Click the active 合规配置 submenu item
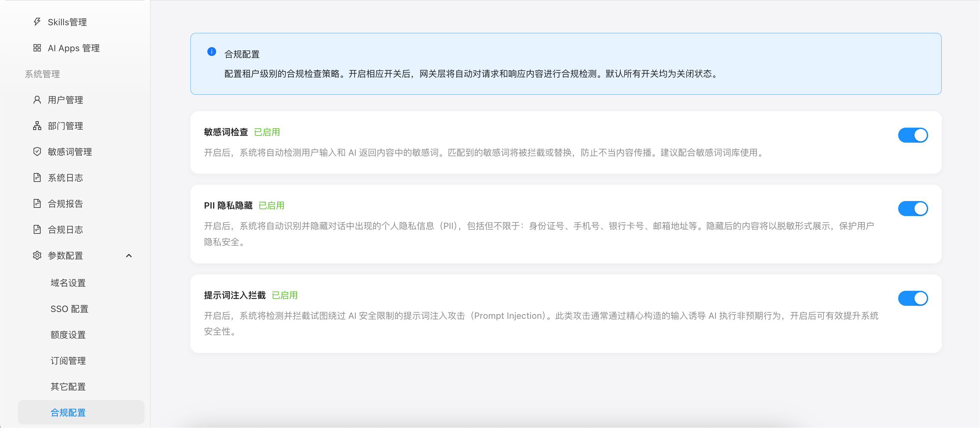 point(81,412)
